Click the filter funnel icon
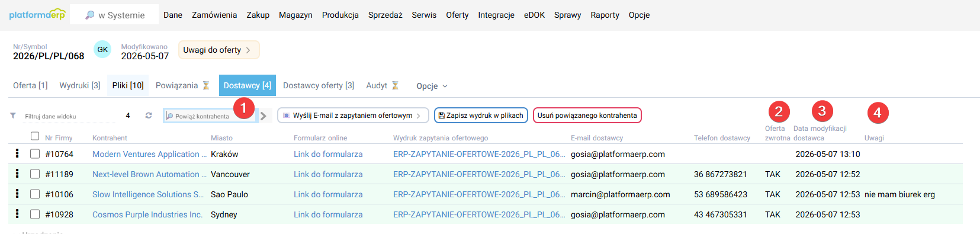Screen dimensions: 980x234 [x=13, y=116]
